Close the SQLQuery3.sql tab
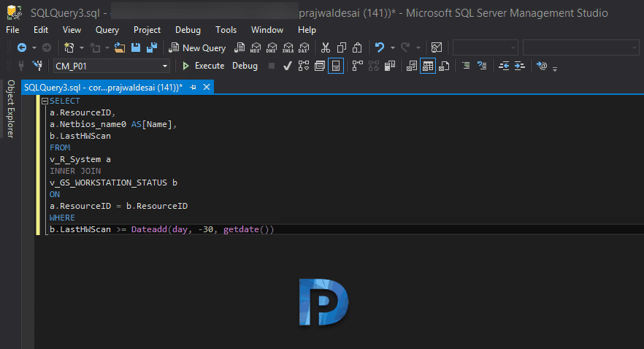This screenshot has width=644, height=349. point(207,87)
